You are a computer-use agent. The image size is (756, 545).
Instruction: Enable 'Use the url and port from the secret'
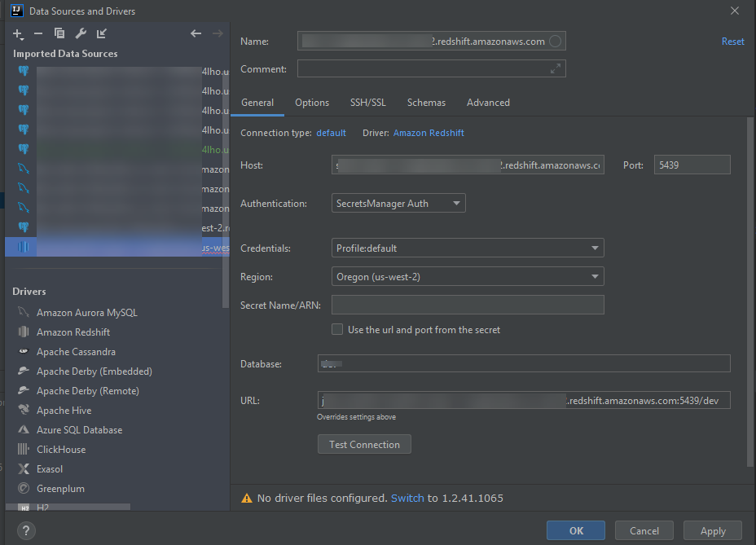pos(337,329)
